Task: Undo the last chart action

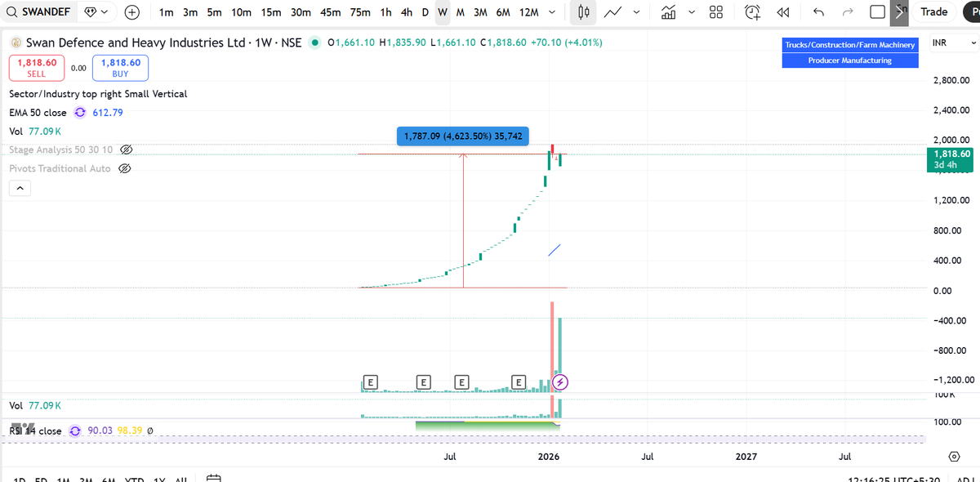Action: pyautogui.click(x=819, y=12)
